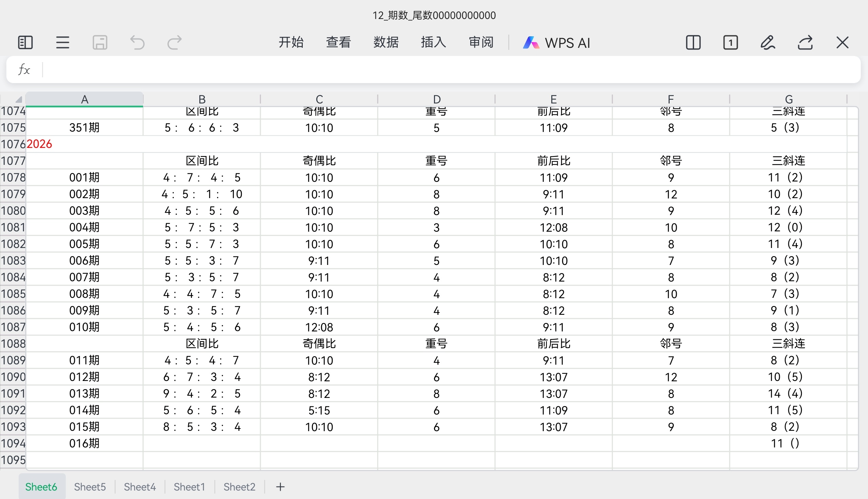The width and height of the screenshot is (868, 499).
Task: Select column D header
Action: tap(436, 99)
